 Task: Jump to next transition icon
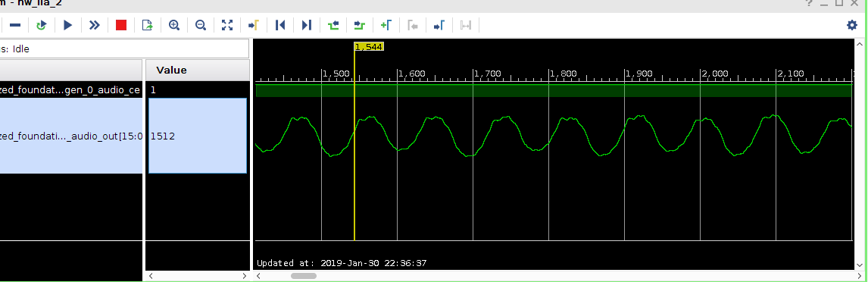360,25
